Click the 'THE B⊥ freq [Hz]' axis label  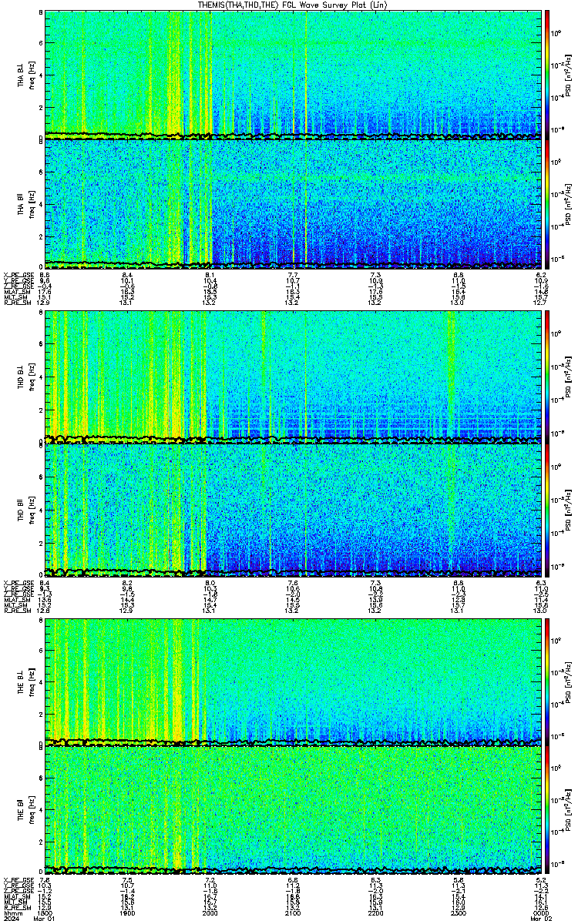(x=26, y=681)
